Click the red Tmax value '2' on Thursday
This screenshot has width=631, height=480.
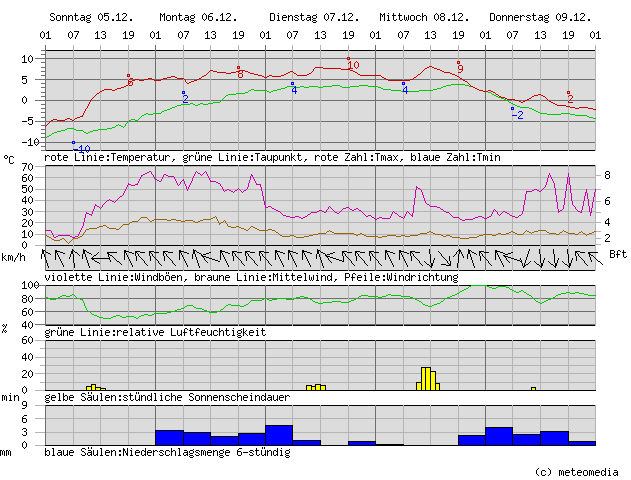[570, 99]
